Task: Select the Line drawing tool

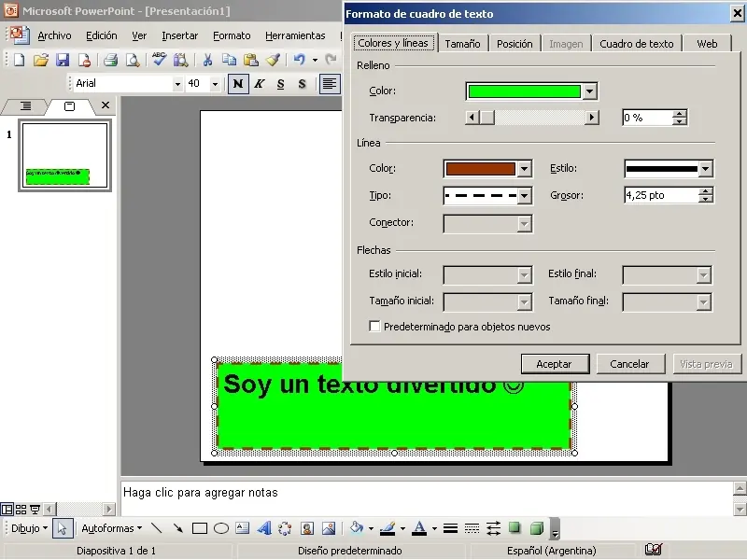Action: point(156,528)
